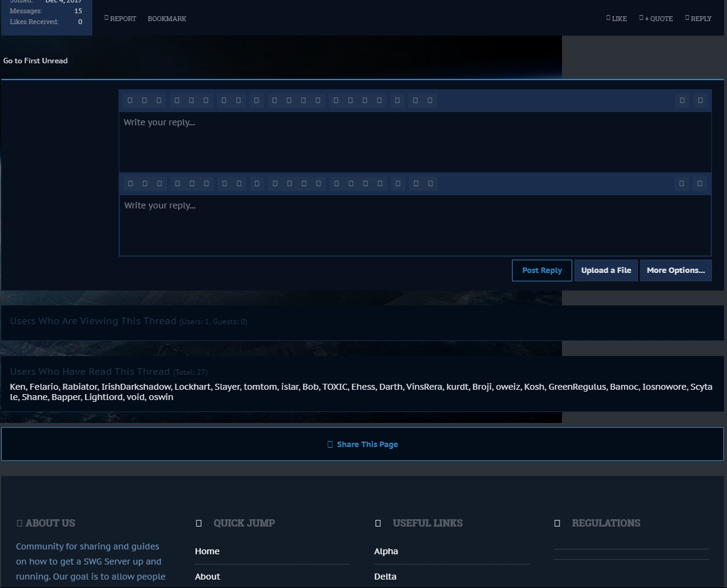Click Underline in the lower reply editor toolbar
Screen dimensions: 727x588
160,184
